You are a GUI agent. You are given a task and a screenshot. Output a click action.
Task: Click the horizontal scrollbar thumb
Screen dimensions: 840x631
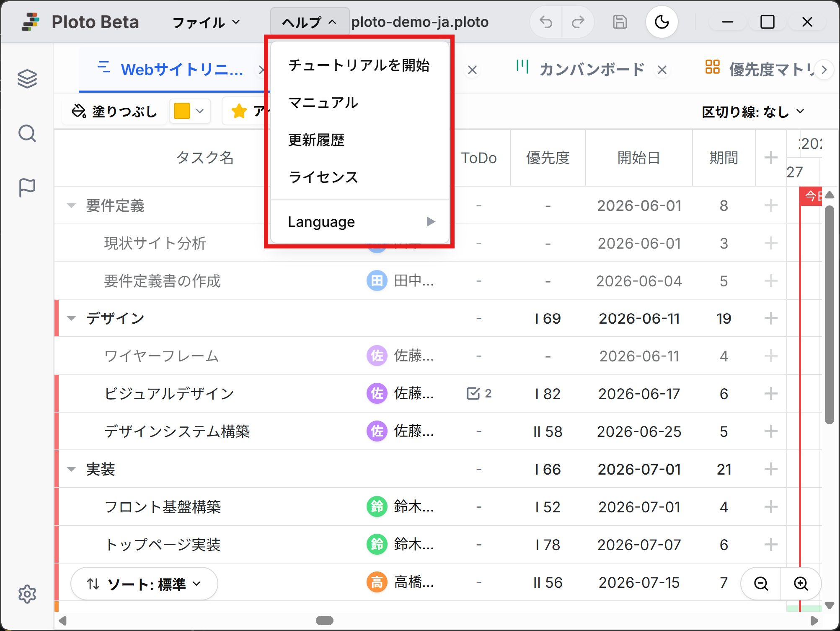click(324, 621)
